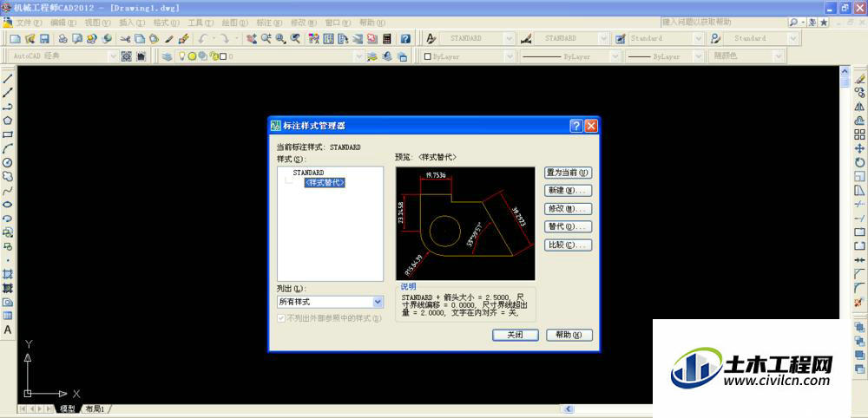Screen dimensions: 868x418
Task: Click the dialog help question mark button
Action: 576,126
